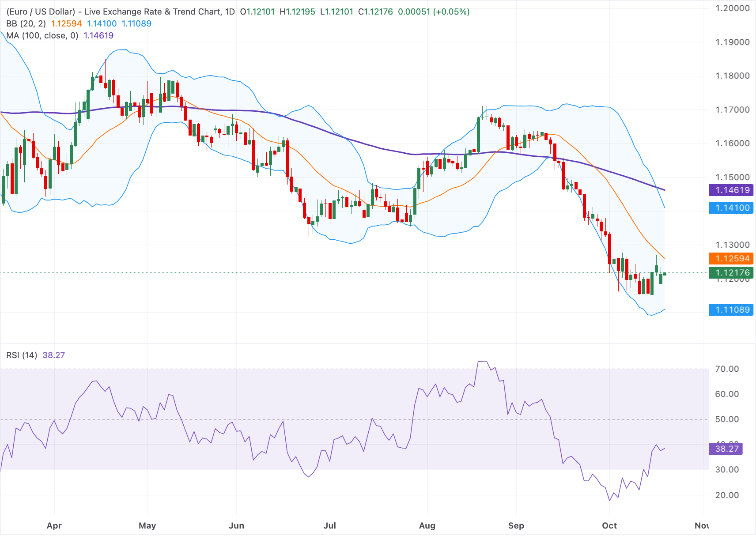
Task: Click the 50.00 RSI axis label
Action: click(x=727, y=419)
